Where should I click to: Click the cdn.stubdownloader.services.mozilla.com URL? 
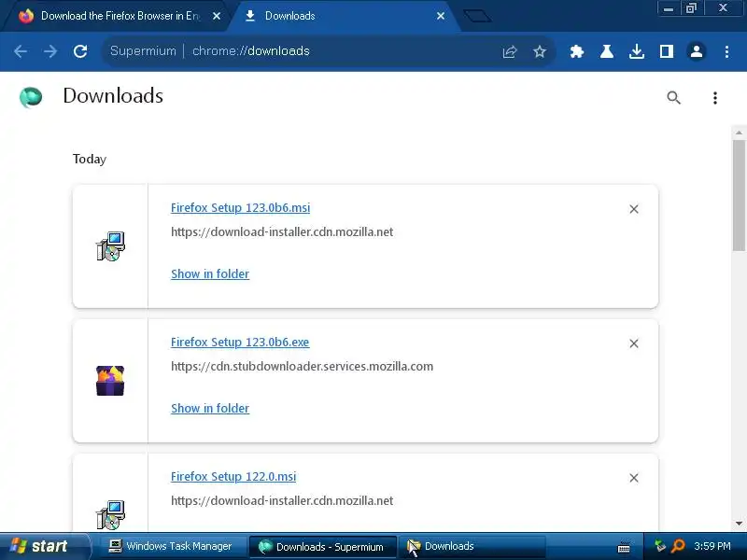tap(302, 366)
